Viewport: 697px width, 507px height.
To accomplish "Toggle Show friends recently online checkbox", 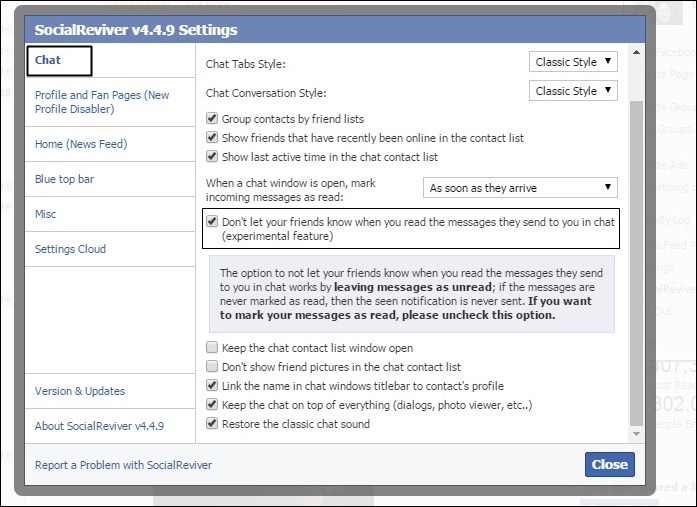I will click(x=212, y=138).
